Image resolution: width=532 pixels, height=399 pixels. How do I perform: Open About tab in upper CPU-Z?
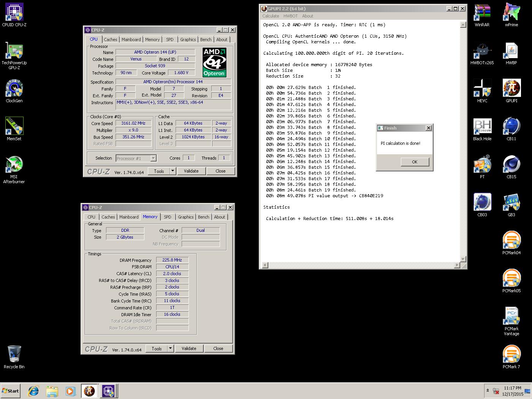click(222, 40)
